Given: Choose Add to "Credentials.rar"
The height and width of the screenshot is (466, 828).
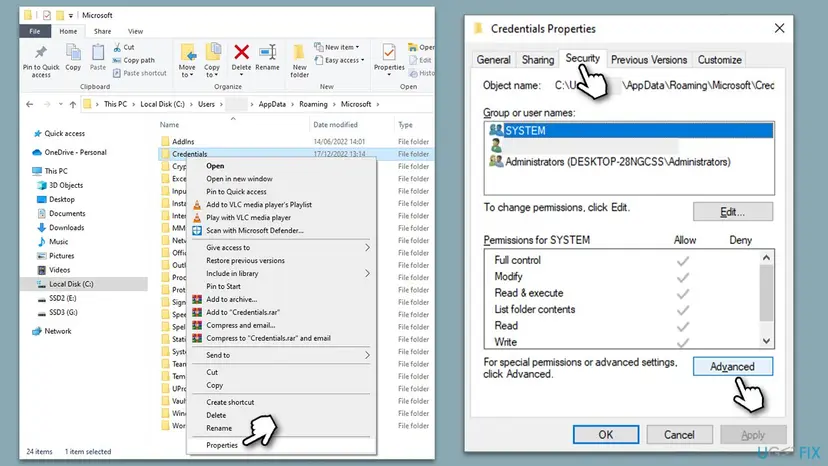Looking at the screenshot, I should tap(243, 313).
